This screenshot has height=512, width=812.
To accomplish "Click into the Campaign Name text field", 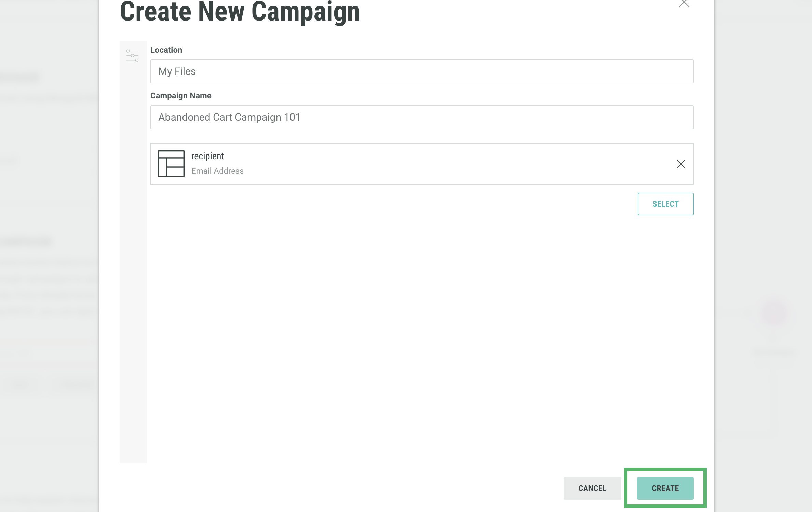I will tap(421, 117).
